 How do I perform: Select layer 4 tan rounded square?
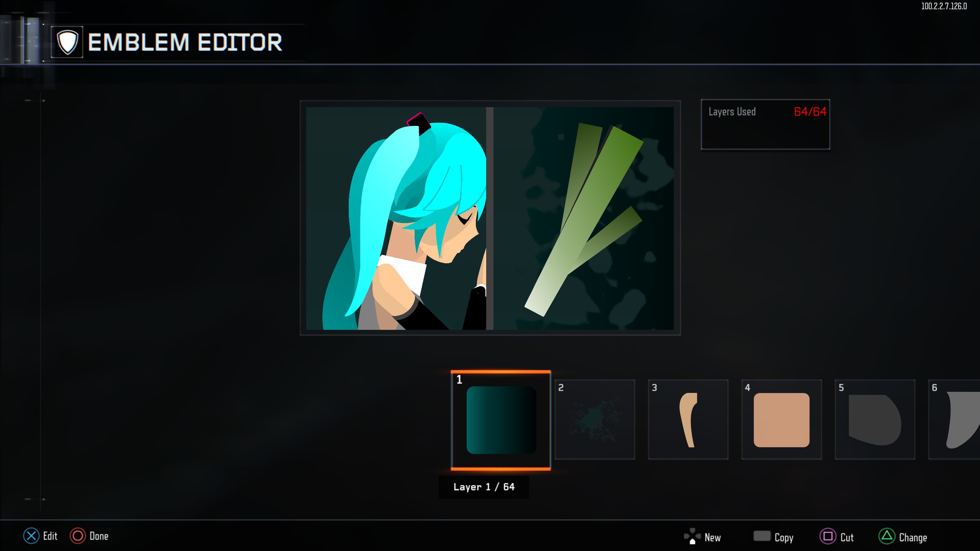781,420
